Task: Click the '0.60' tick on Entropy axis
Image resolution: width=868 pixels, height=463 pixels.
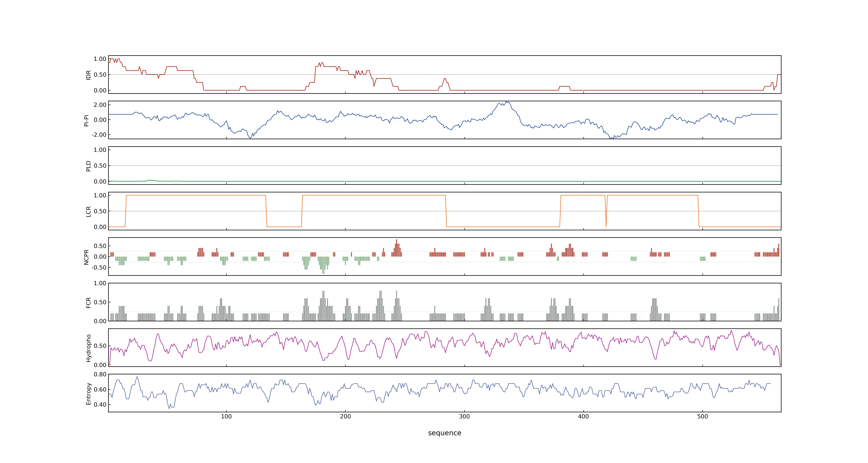Action: click(x=100, y=390)
